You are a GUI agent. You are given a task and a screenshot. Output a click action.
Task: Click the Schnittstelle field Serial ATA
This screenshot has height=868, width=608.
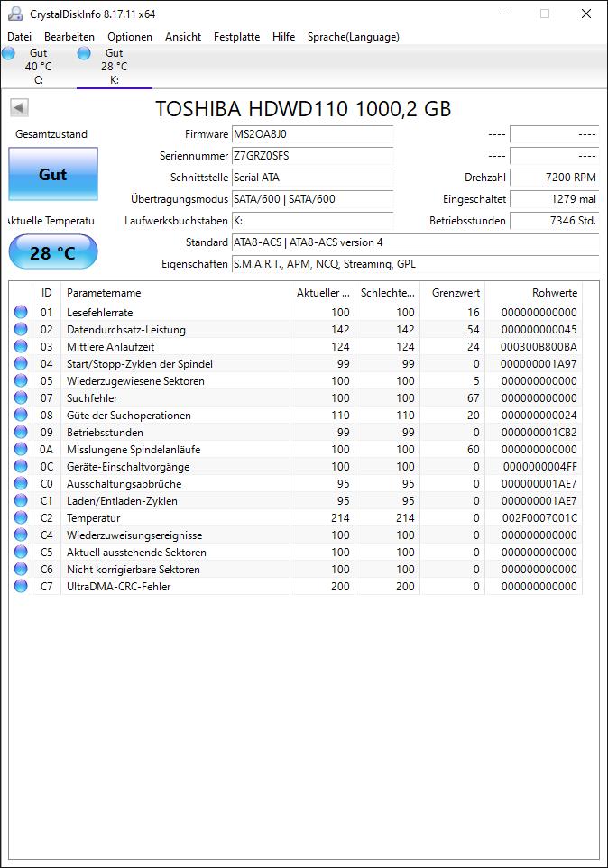click(x=313, y=178)
